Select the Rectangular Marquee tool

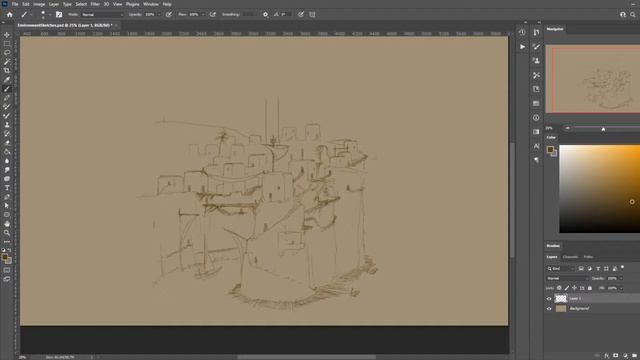[x=7, y=44]
